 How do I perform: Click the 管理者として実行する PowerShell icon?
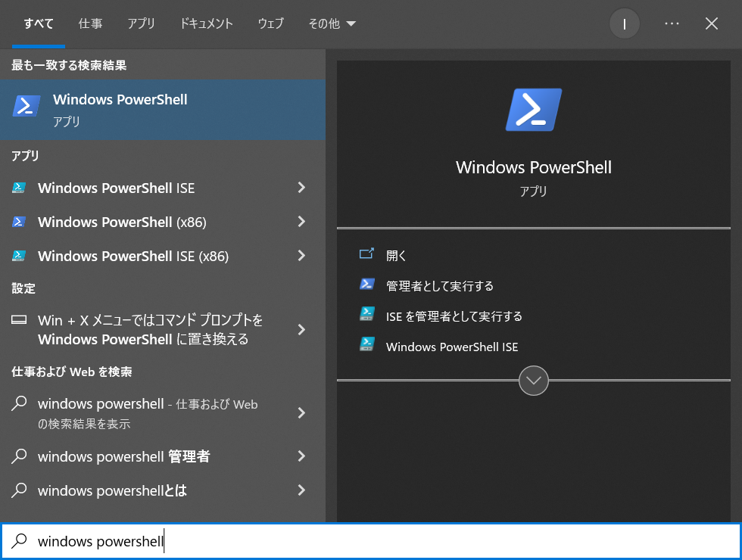pyautogui.click(x=367, y=285)
